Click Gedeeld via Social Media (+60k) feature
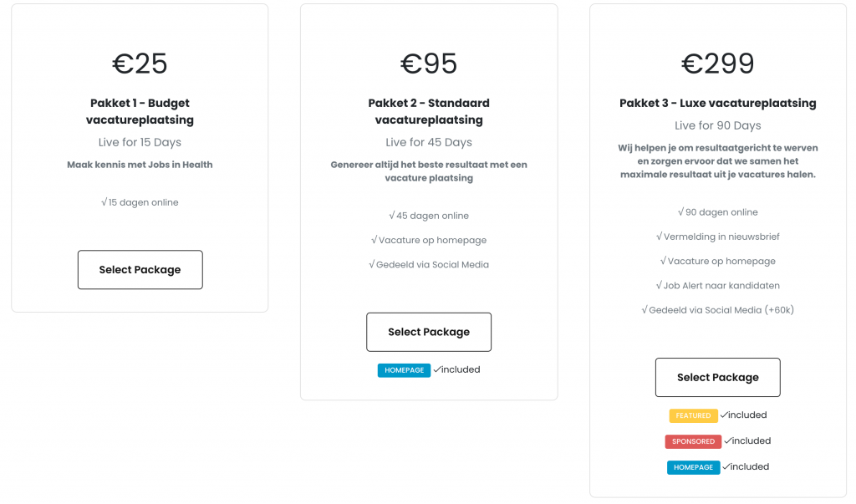856x504 pixels. point(718,310)
